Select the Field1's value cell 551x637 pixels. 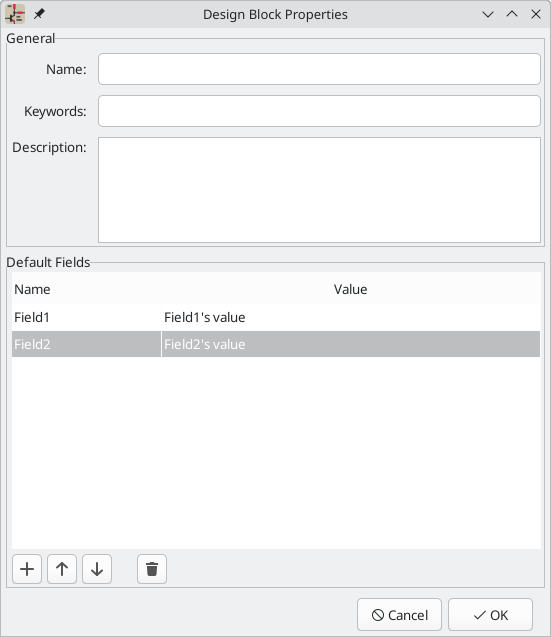coord(351,317)
